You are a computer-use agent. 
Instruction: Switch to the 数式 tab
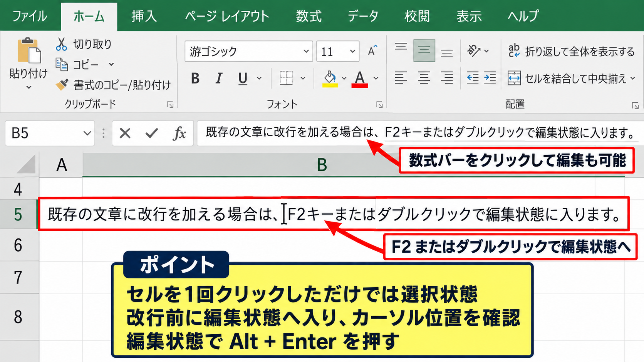[309, 16]
